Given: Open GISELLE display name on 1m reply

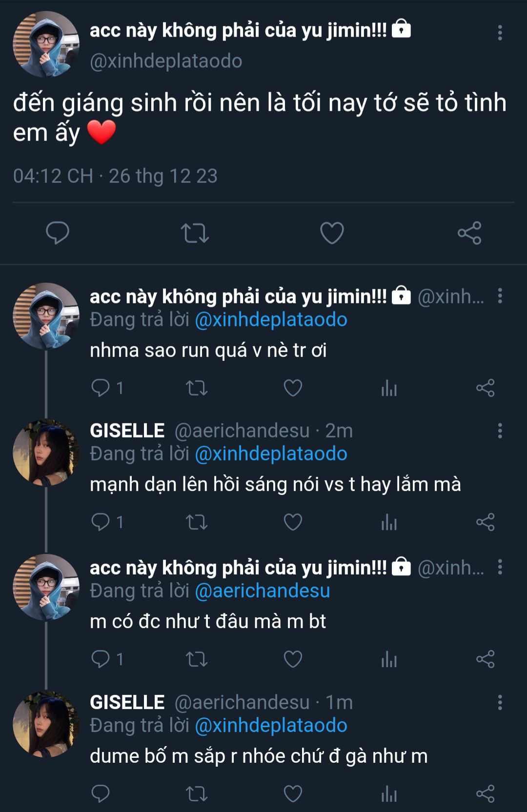Looking at the screenshot, I should [x=127, y=702].
